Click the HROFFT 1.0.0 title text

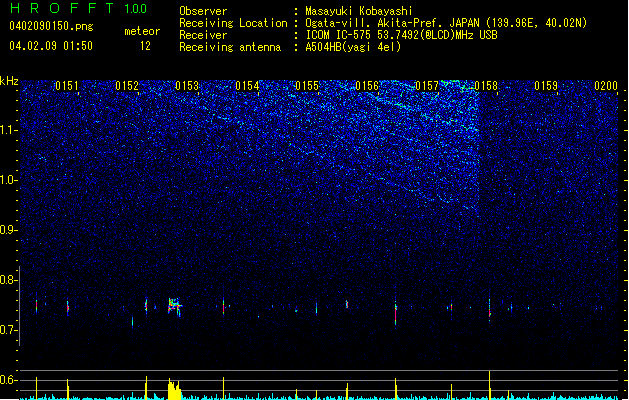79,8
